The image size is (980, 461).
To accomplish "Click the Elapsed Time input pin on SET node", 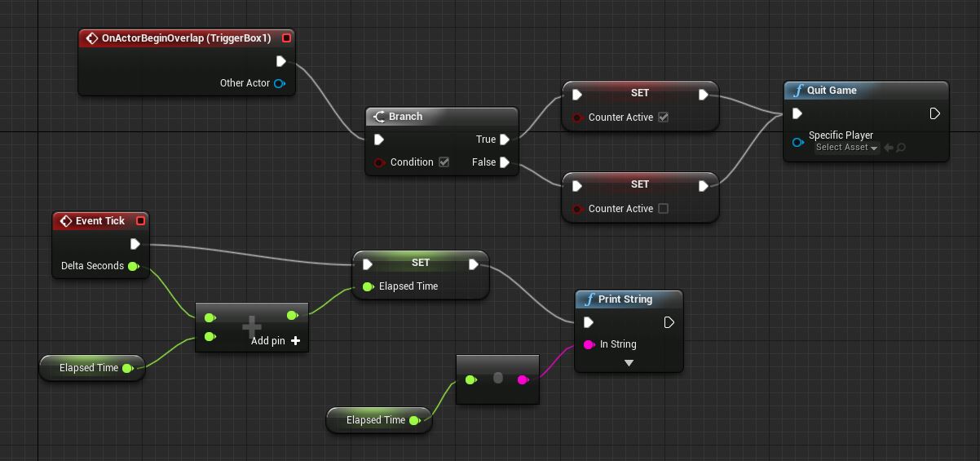I will tap(369, 286).
